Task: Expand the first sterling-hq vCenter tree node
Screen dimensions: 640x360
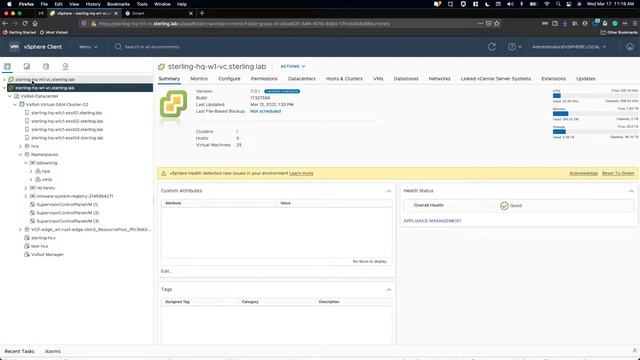Action: pyautogui.click(x=4, y=80)
